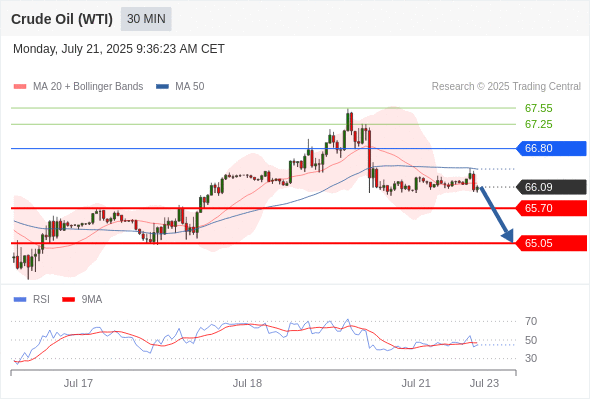Viewport: 590px width, 400px height.
Task: Click the Jul 21 date axis label
Action: point(416,383)
